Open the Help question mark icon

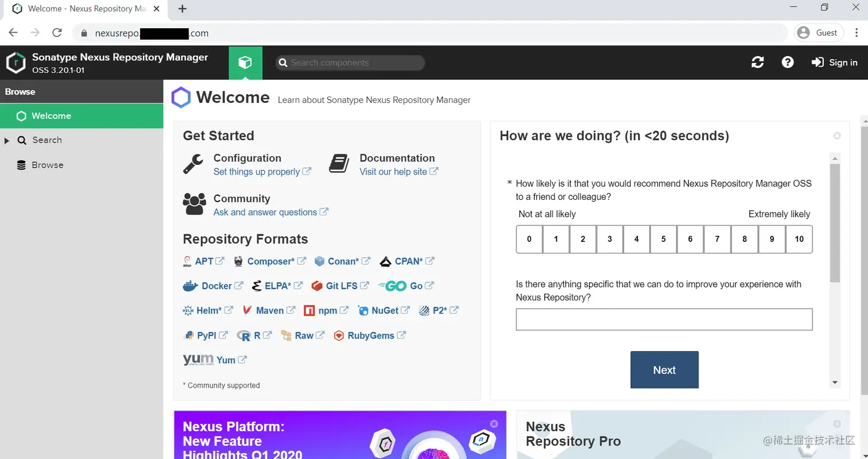(x=788, y=62)
